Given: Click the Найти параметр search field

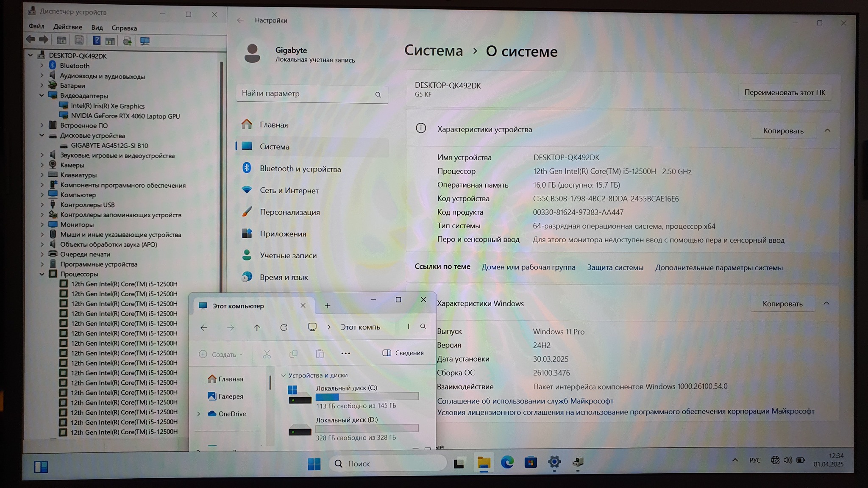Looking at the screenshot, I should 306,94.
